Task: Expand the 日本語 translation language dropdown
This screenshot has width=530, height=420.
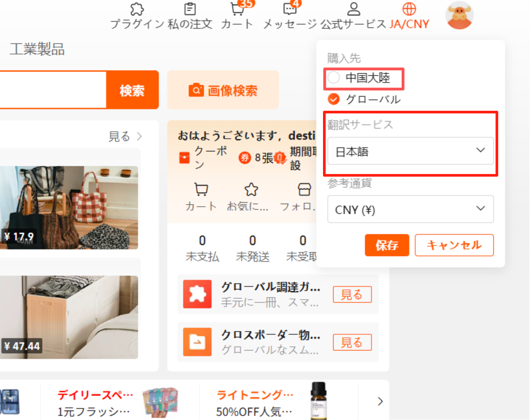Action: [410, 151]
